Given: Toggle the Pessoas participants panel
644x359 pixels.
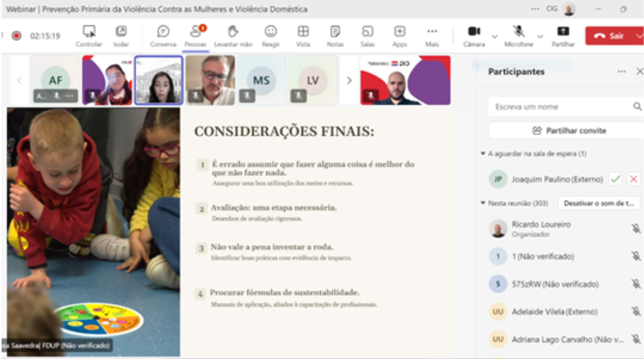Looking at the screenshot, I should coord(196,32).
